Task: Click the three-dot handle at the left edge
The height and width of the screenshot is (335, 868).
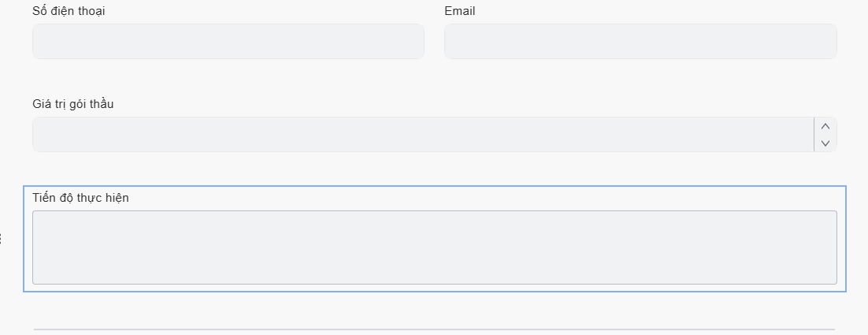Action: pyautogui.click(x=2, y=239)
